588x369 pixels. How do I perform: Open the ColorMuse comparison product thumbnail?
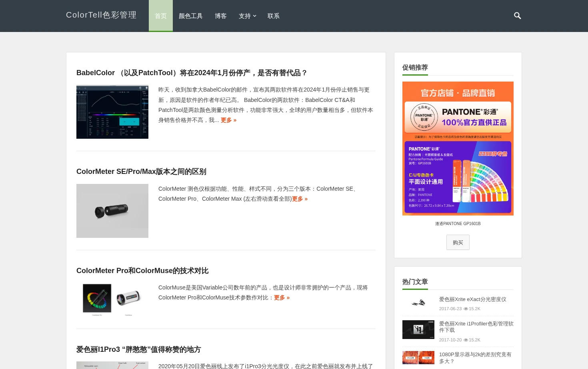(x=112, y=300)
